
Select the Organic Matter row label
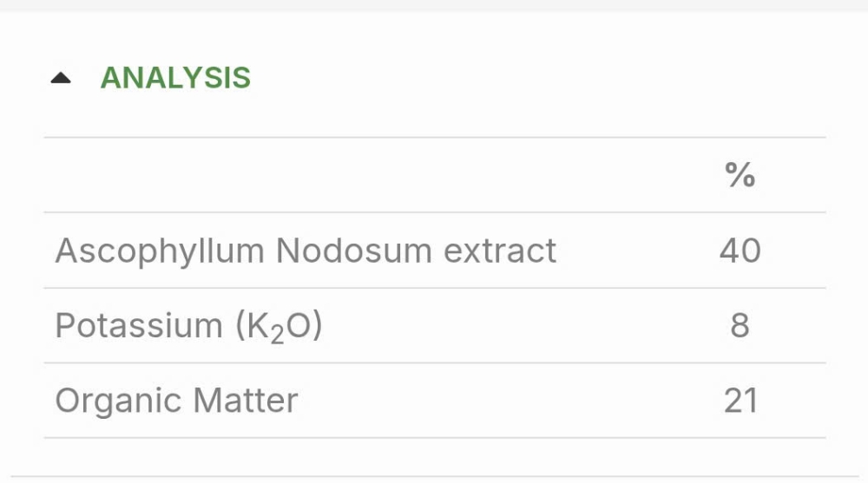tap(176, 401)
